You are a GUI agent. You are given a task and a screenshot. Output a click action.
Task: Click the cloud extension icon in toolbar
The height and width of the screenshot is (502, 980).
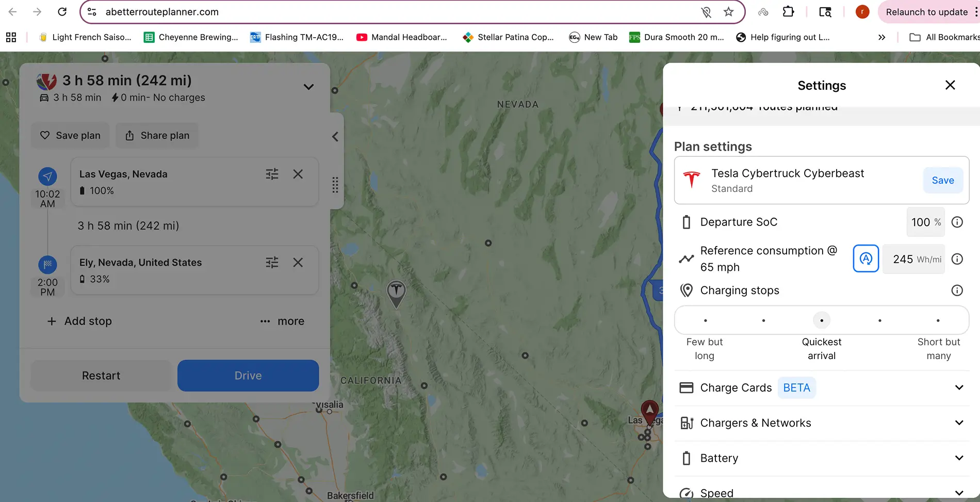click(x=763, y=12)
